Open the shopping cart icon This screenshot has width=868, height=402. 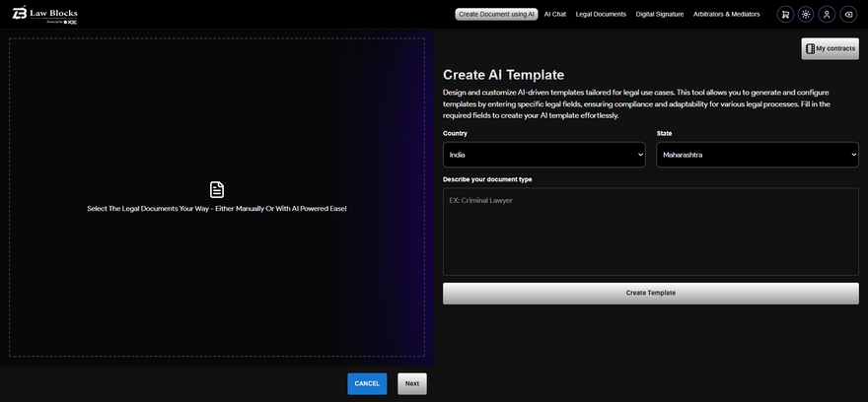785,15
